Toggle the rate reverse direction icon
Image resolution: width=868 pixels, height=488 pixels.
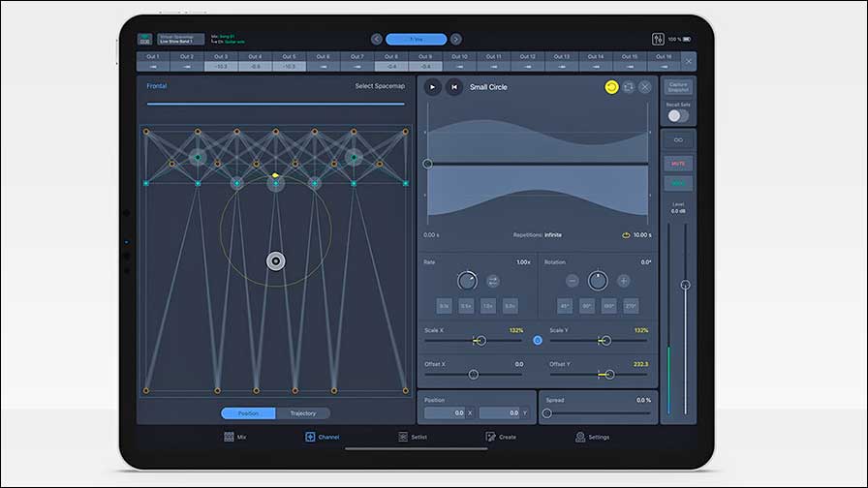[x=493, y=281]
